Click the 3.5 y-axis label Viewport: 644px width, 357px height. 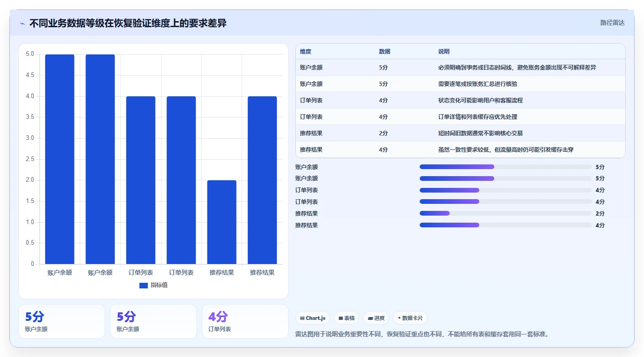pyautogui.click(x=30, y=117)
